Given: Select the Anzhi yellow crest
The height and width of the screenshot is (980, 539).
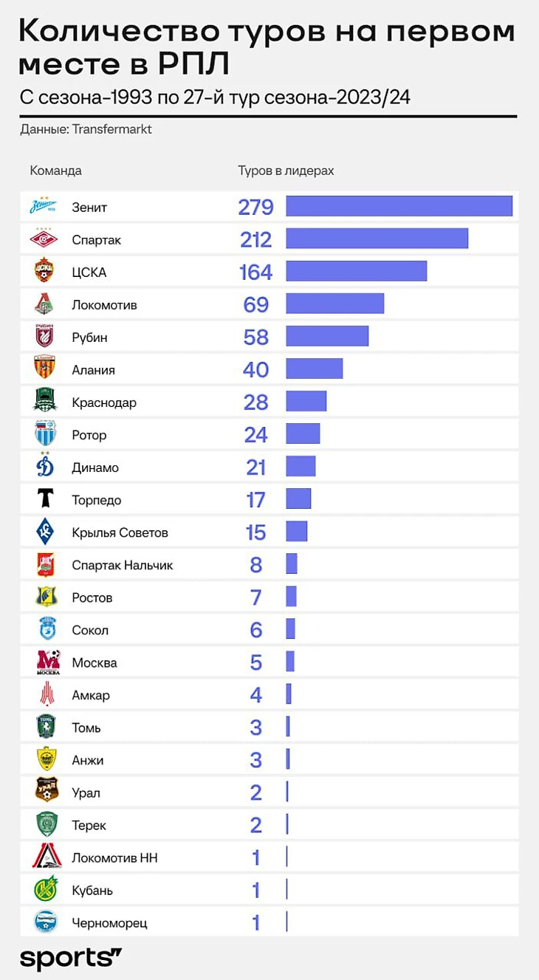Looking at the screenshot, I should tap(46, 759).
